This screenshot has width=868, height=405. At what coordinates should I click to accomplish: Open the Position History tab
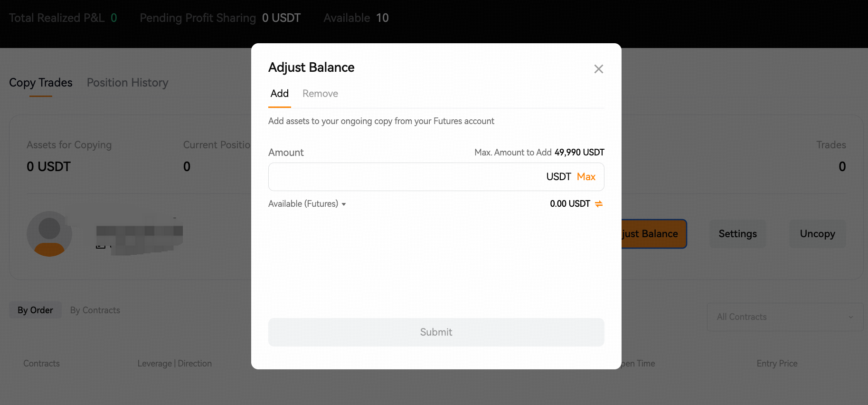point(127,83)
